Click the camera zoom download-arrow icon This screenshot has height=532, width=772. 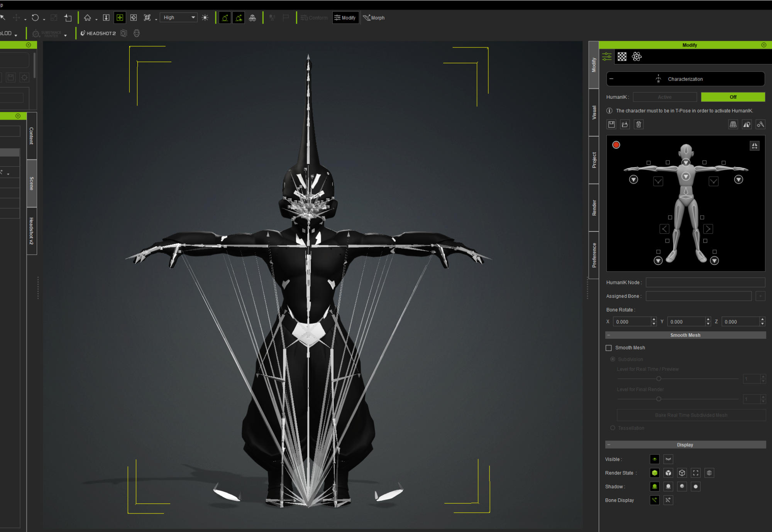click(x=106, y=17)
